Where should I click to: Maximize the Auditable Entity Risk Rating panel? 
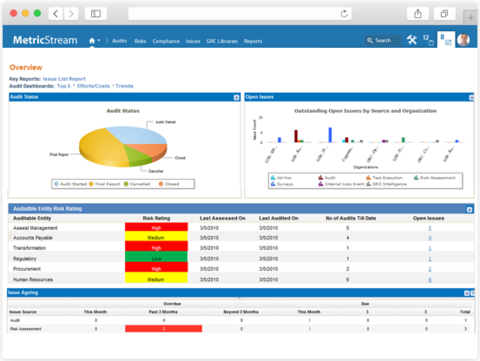[x=469, y=209]
